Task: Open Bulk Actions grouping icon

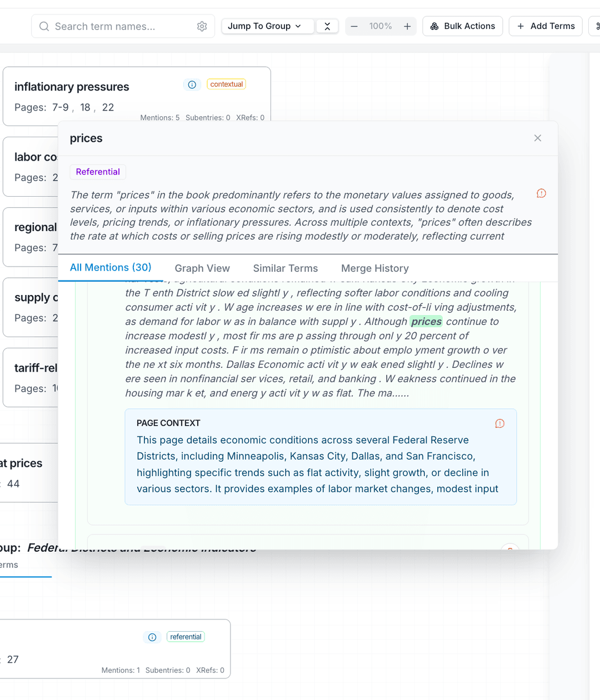Action: (x=434, y=26)
